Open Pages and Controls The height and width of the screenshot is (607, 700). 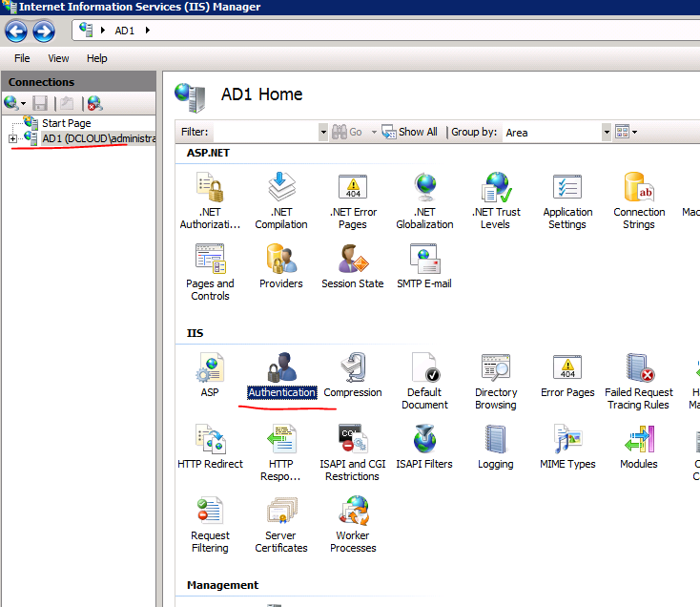click(x=210, y=272)
